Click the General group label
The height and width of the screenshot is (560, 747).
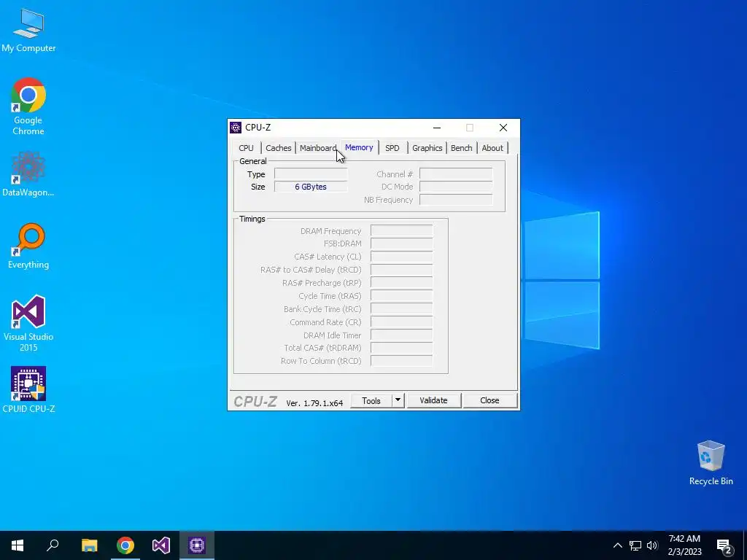click(x=253, y=161)
